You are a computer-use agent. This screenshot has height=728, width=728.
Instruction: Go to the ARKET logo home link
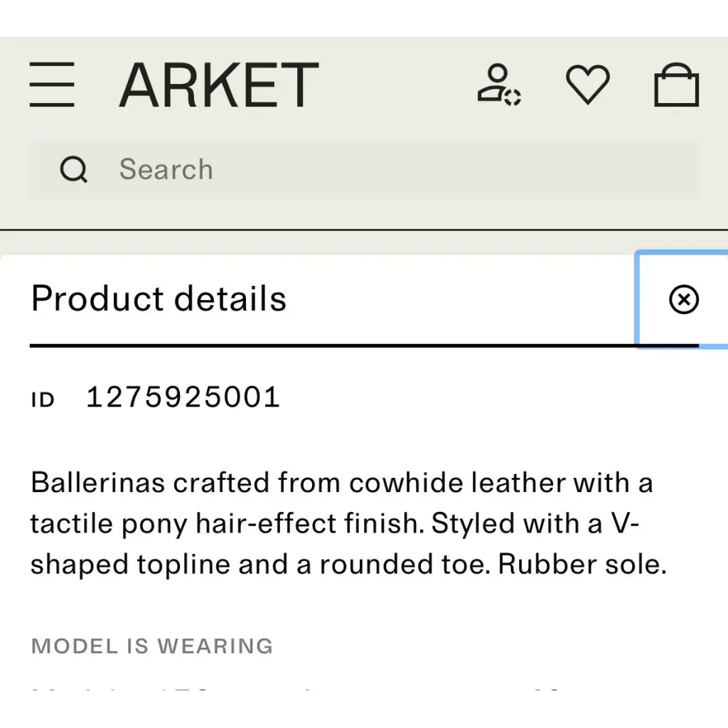pos(219,85)
